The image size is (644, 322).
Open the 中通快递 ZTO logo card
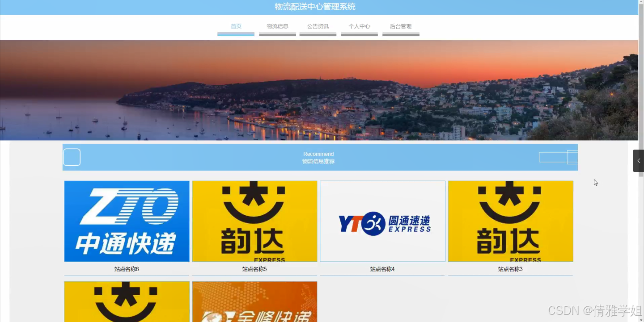click(127, 221)
